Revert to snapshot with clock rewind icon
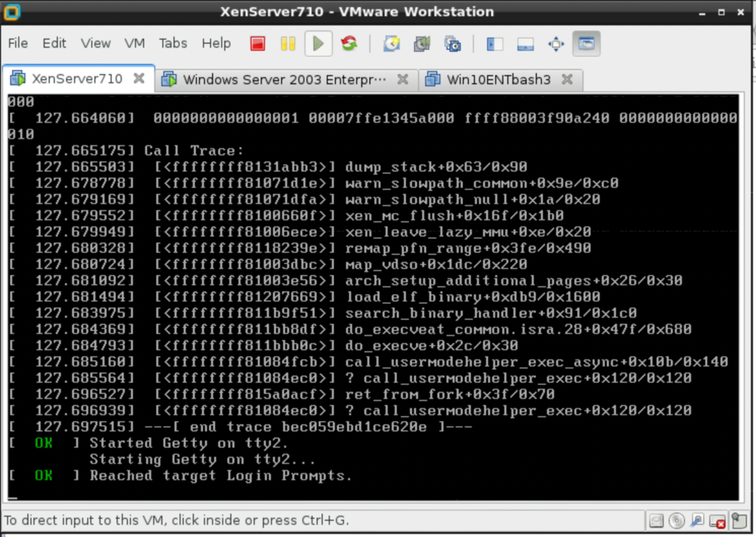Screen dimensions: 756x537 (x=422, y=44)
